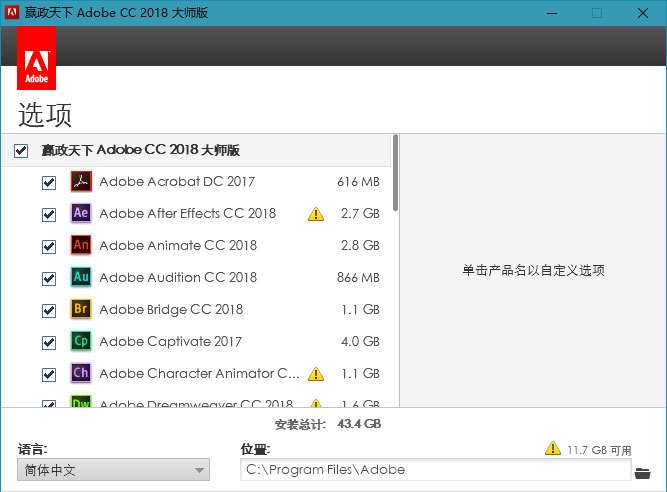667x492 pixels.
Task: Select the Adobe Audition CC 2018 name
Action: [x=178, y=277]
